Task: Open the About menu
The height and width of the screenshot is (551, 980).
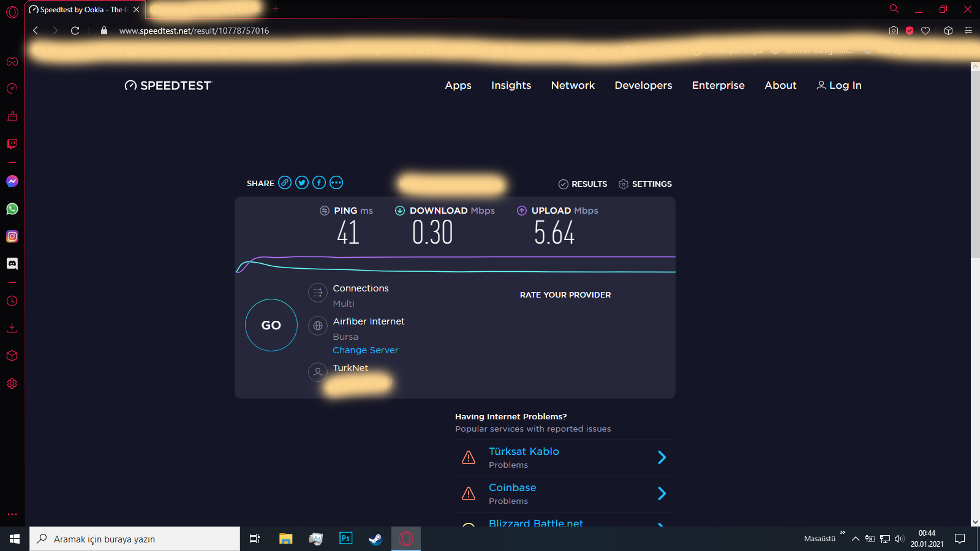Action: [x=781, y=86]
